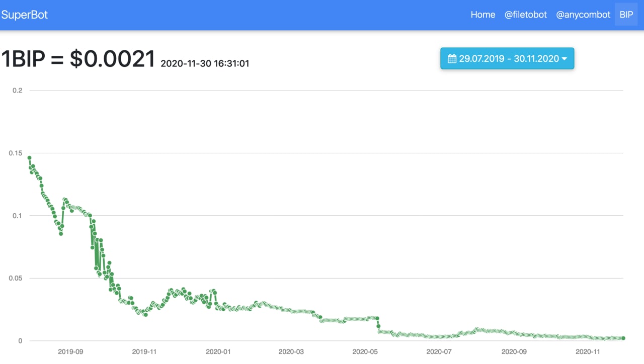644x364 pixels.
Task: Open the @anycombot nav link
Action: coord(583,15)
